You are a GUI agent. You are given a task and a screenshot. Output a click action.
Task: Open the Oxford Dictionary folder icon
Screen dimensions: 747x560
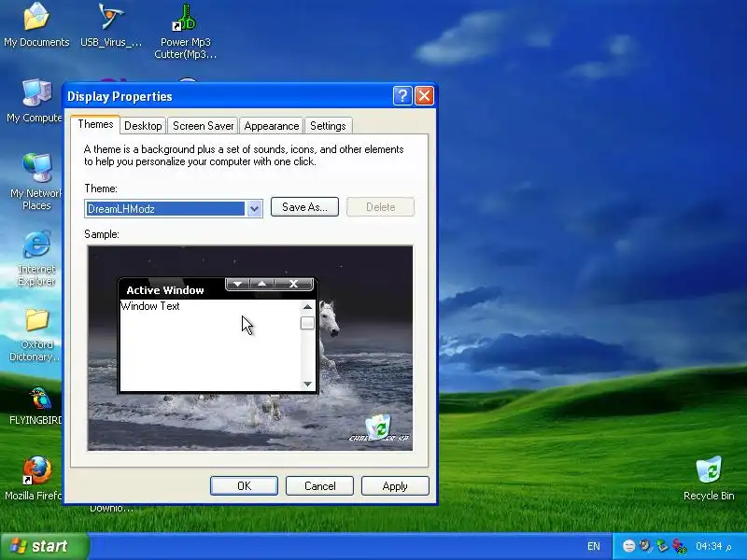click(x=35, y=334)
